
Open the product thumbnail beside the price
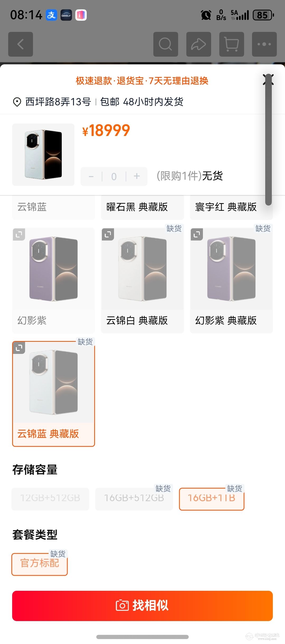click(x=43, y=155)
